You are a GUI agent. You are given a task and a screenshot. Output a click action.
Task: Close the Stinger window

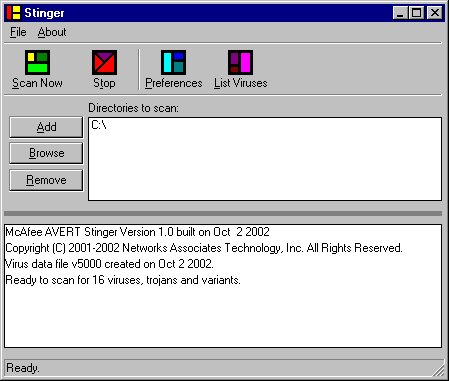click(x=435, y=13)
